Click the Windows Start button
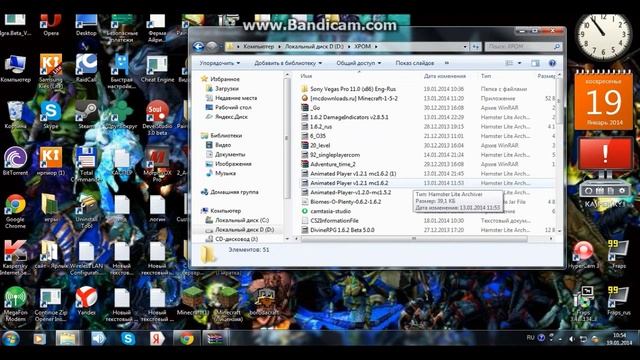 [x=11, y=339]
